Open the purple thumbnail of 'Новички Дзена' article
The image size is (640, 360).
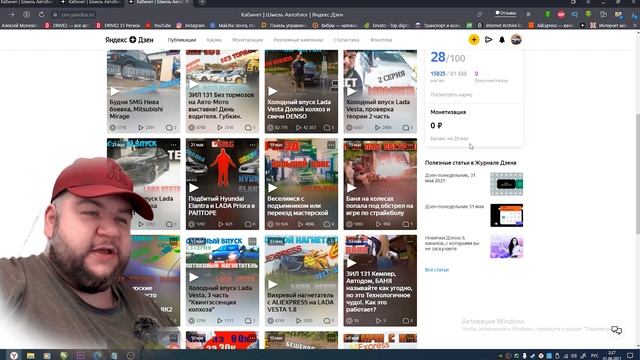click(507, 247)
